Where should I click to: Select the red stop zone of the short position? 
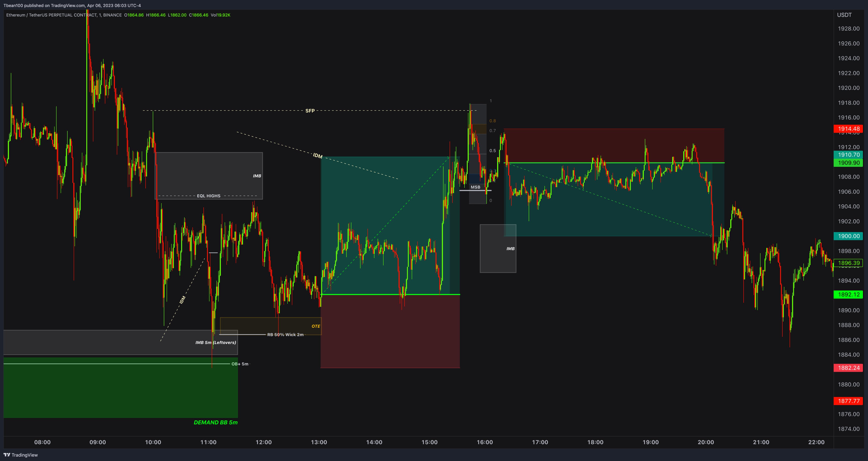(614, 146)
